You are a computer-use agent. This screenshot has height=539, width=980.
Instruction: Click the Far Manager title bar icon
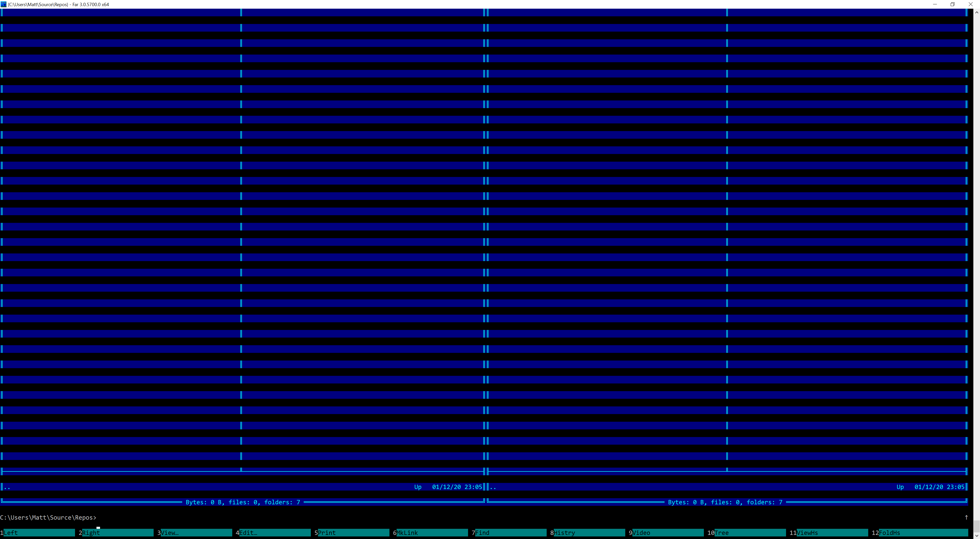click(4, 4)
